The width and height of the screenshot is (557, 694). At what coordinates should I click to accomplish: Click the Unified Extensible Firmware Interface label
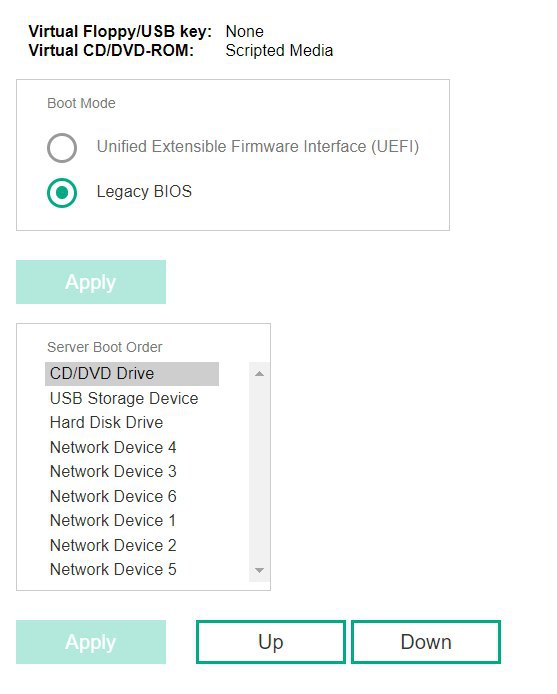click(x=258, y=147)
